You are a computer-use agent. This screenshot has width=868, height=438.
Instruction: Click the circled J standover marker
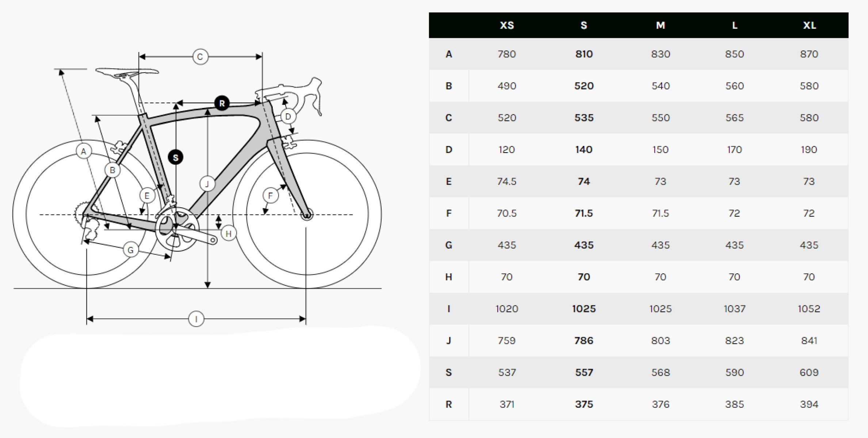click(207, 184)
